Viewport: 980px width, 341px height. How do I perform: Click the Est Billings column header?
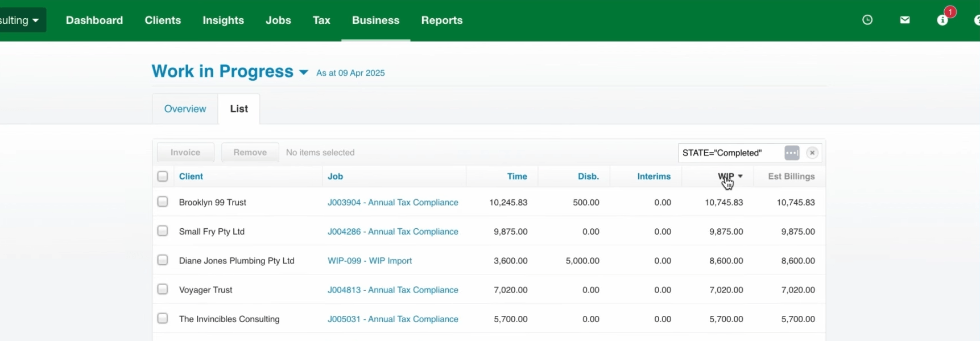click(x=792, y=176)
